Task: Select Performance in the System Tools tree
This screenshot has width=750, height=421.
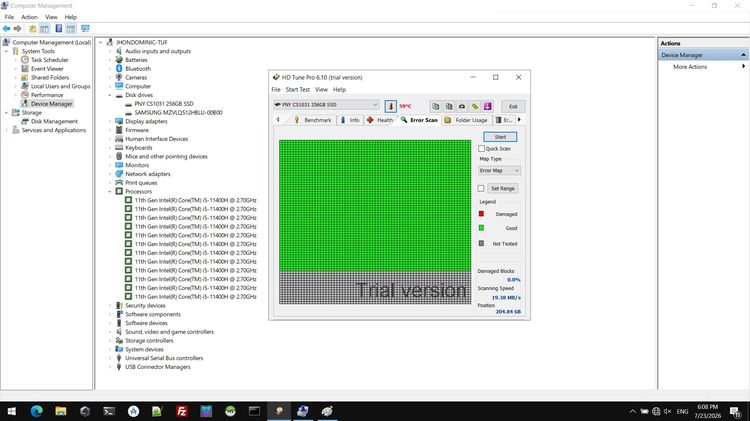Action: coord(47,95)
